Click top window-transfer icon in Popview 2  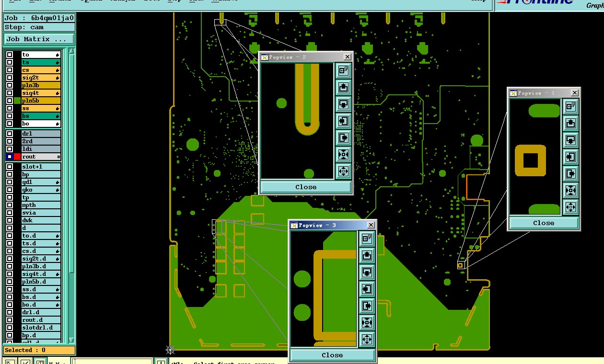click(x=343, y=71)
